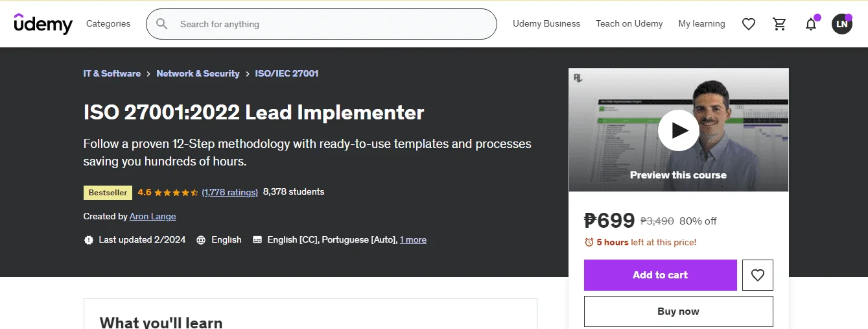Focus the Search for anything field
Screen dimensions: 868x329
coord(322,24)
